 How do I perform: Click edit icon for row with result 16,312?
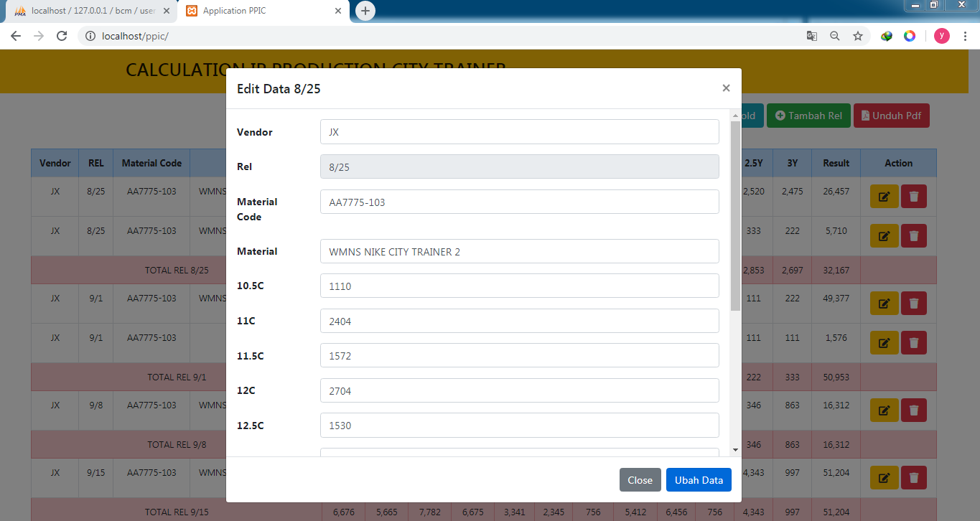click(x=884, y=410)
